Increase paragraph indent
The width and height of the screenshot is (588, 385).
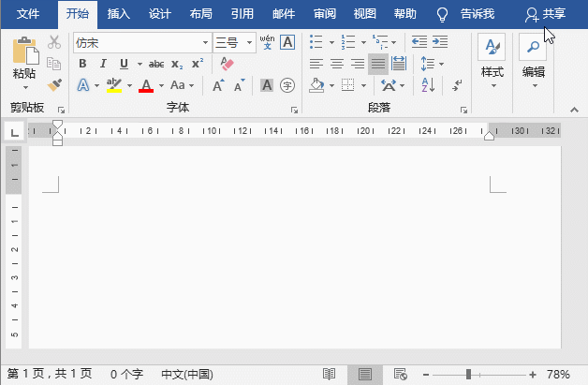tap(440, 41)
